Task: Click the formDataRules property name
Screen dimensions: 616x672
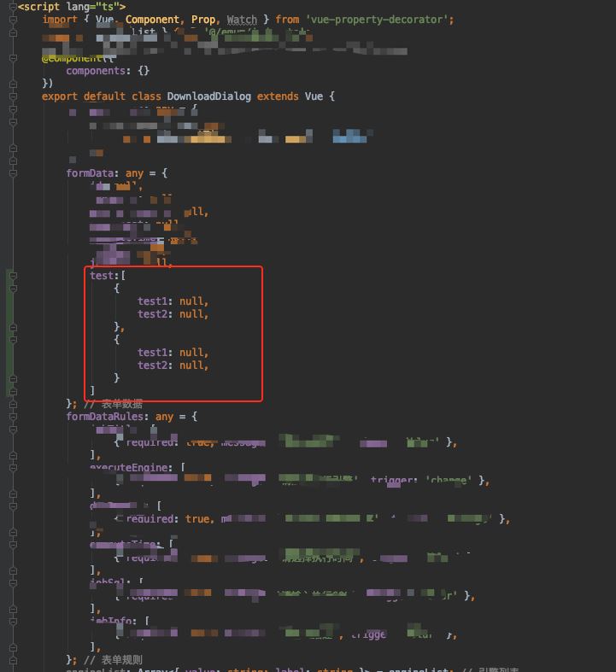Action: point(104,417)
